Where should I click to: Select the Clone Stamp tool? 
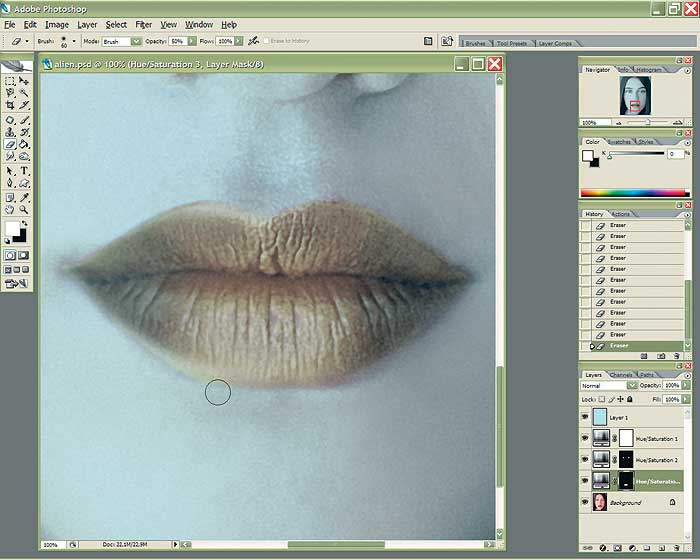(10, 132)
